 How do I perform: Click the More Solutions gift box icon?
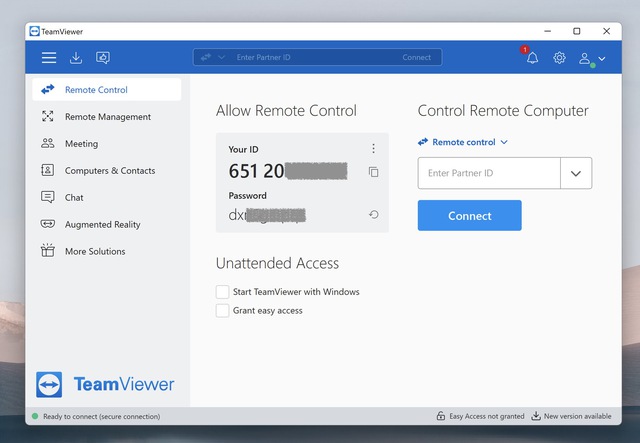[48, 250]
